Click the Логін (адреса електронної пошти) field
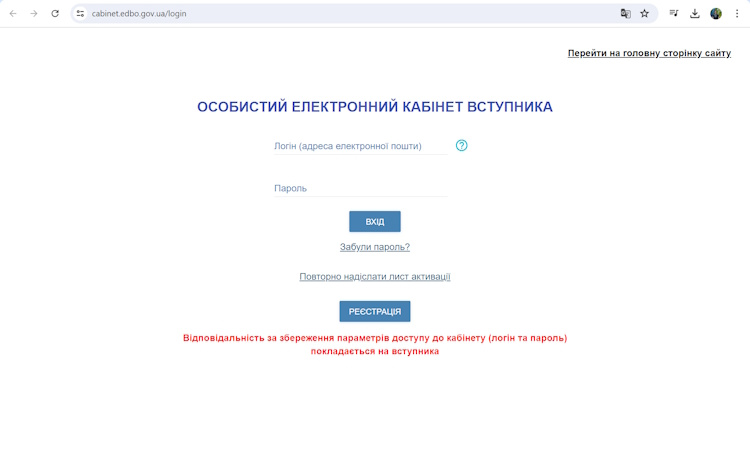 click(361, 146)
